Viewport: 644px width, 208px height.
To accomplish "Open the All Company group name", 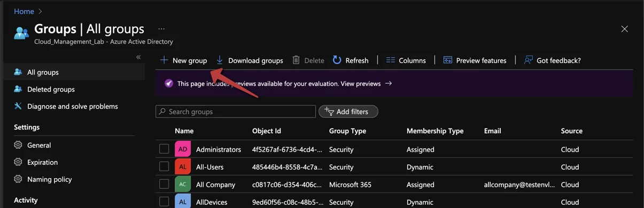I will click(215, 185).
